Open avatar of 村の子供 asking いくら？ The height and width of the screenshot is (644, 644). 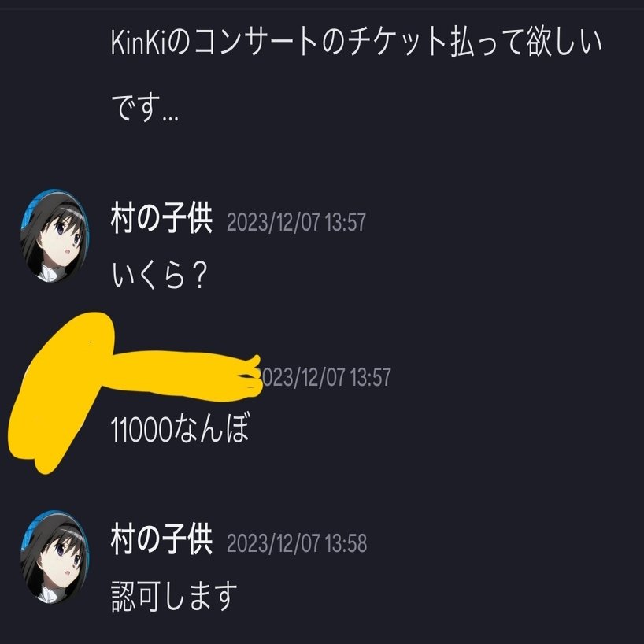click(x=54, y=235)
